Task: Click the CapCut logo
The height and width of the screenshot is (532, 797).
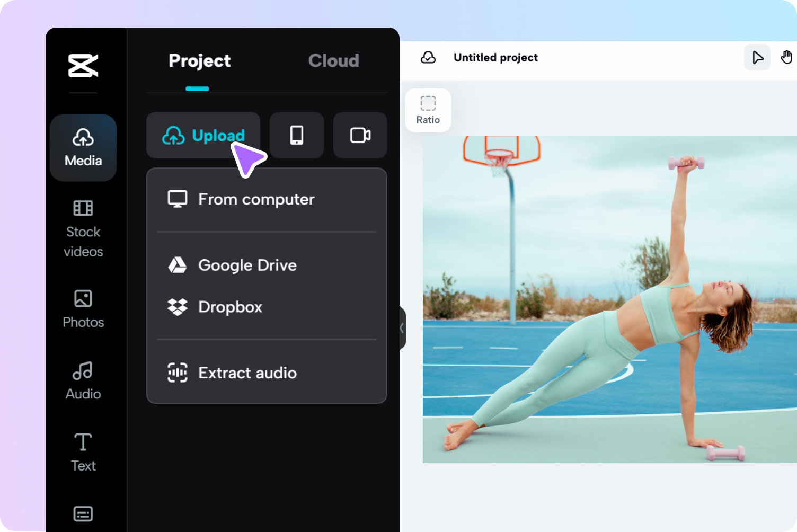Action: [83, 66]
